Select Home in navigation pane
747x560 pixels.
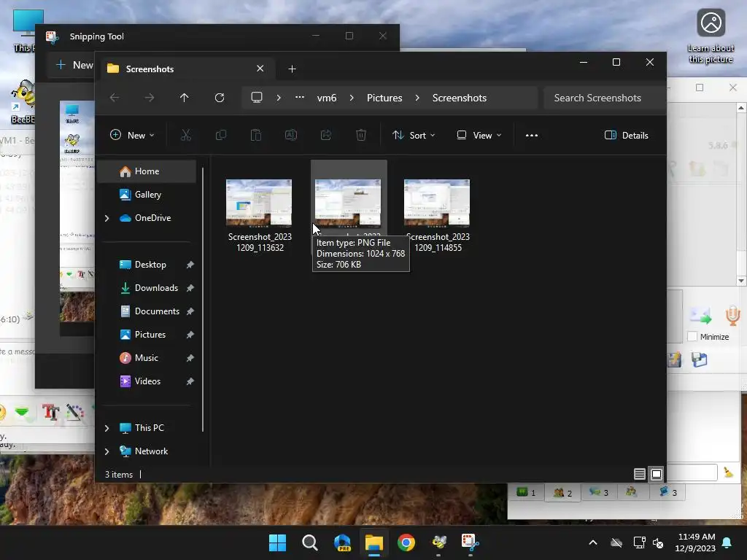(147, 171)
